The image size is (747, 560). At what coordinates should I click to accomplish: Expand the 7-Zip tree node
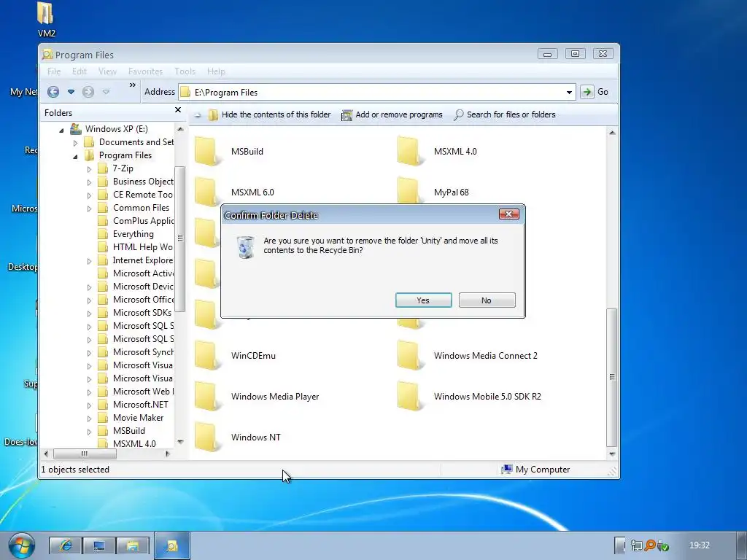[x=89, y=169]
